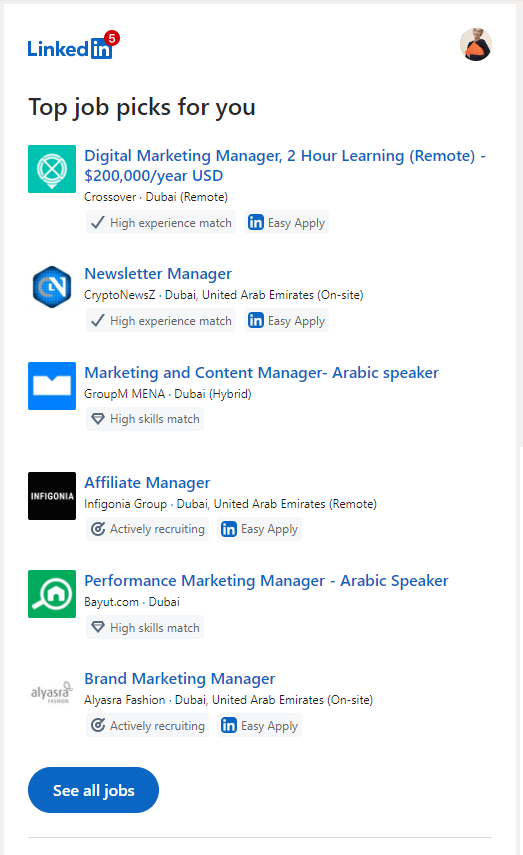Click High skills match tag for Bayut.com job
Image resolution: width=523 pixels, height=855 pixels.
click(145, 628)
